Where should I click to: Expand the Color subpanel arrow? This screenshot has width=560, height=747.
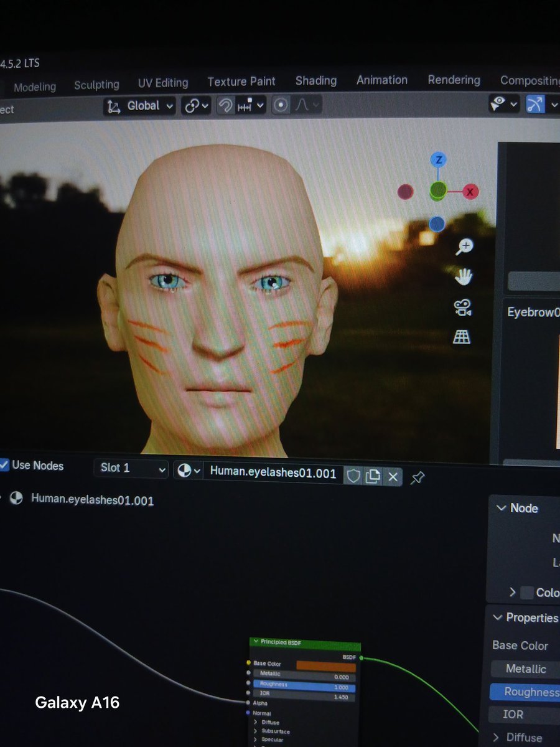513,593
